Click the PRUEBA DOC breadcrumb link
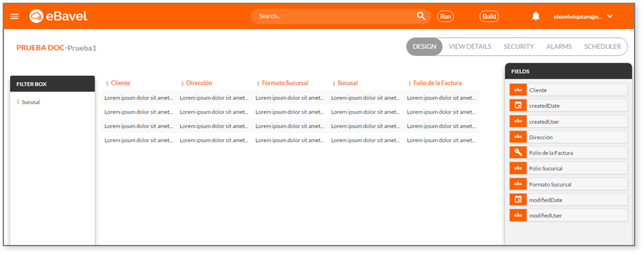Screen dimensions: 644x255 pyautogui.click(x=40, y=48)
